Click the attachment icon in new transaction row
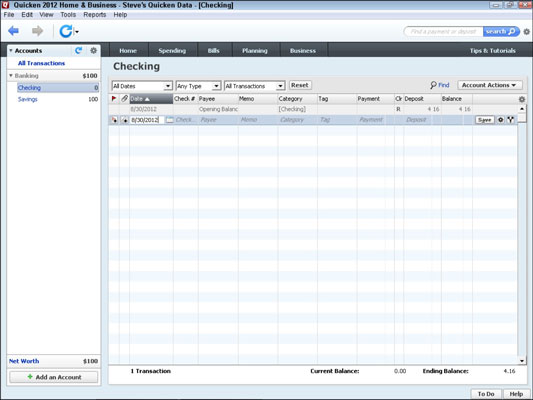533x400 pixels. [x=125, y=120]
